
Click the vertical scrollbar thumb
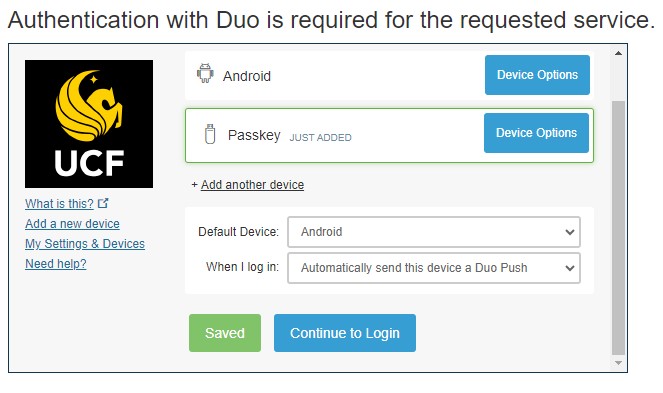click(618, 228)
